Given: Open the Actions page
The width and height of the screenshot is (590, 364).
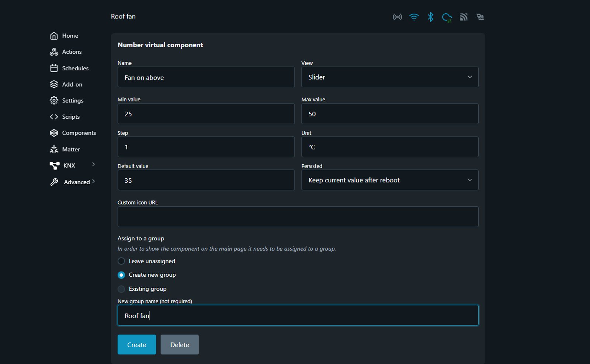Looking at the screenshot, I should point(72,52).
